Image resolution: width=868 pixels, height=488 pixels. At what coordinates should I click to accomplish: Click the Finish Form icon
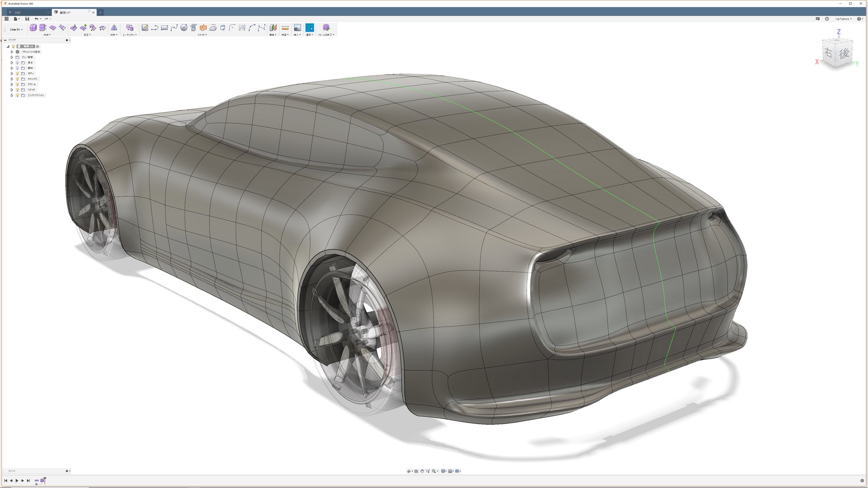(326, 28)
